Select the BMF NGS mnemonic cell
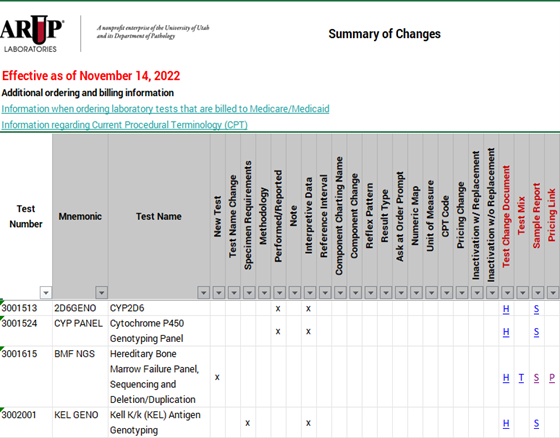Viewport: 560px width, 438px height. (80, 377)
